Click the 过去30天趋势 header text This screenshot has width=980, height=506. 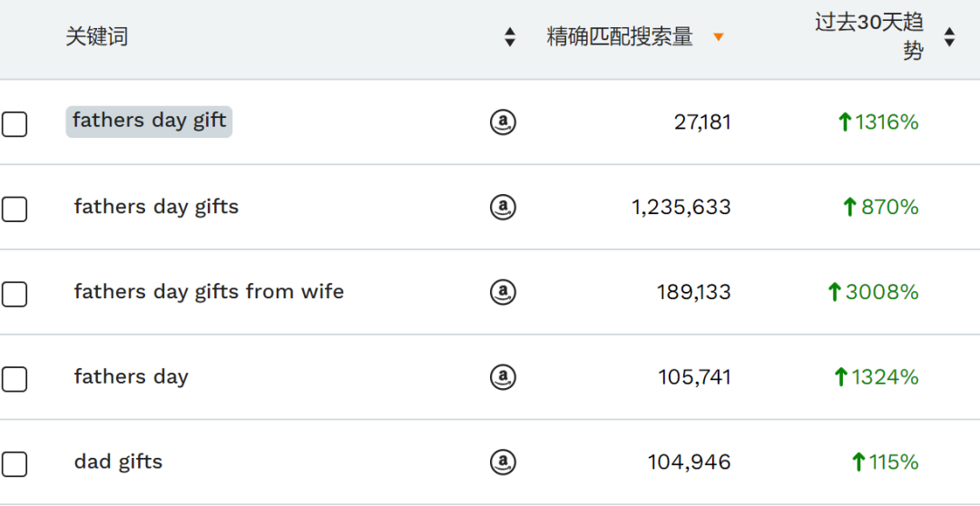click(869, 36)
